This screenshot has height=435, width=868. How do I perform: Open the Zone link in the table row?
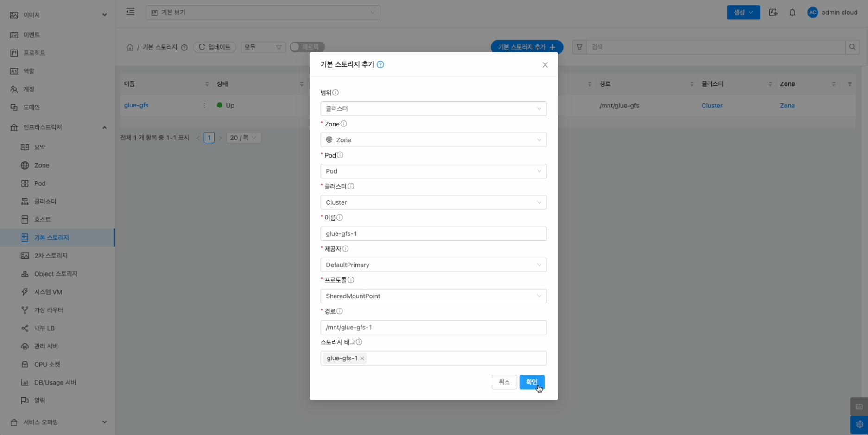pos(787,106)
